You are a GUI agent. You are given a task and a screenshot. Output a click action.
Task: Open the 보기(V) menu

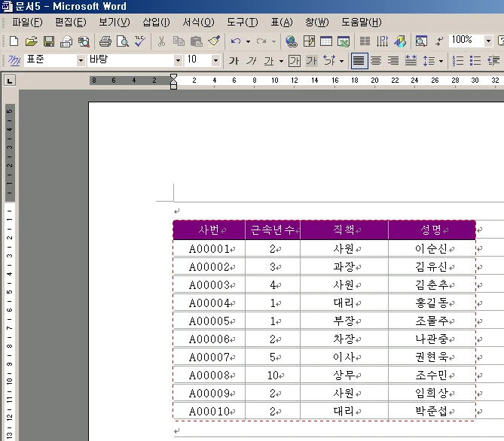(x=115, y=22)
